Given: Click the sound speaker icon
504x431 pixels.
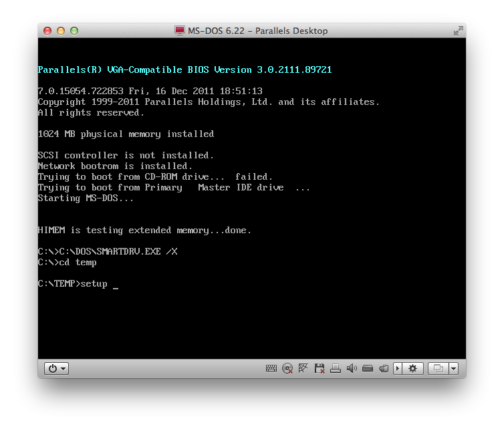Looking at the screenshot, I should pyautogui.click(x=352, y=368).
